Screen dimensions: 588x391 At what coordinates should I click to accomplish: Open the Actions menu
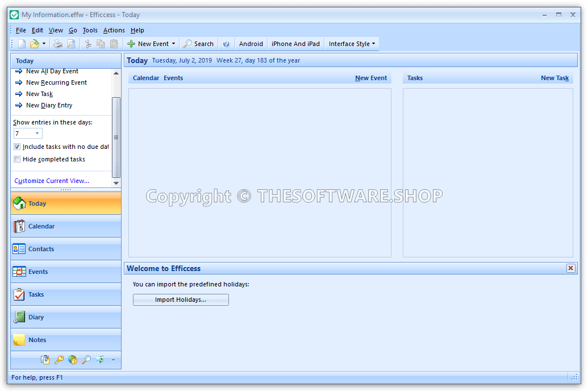[x=114, y=30]
